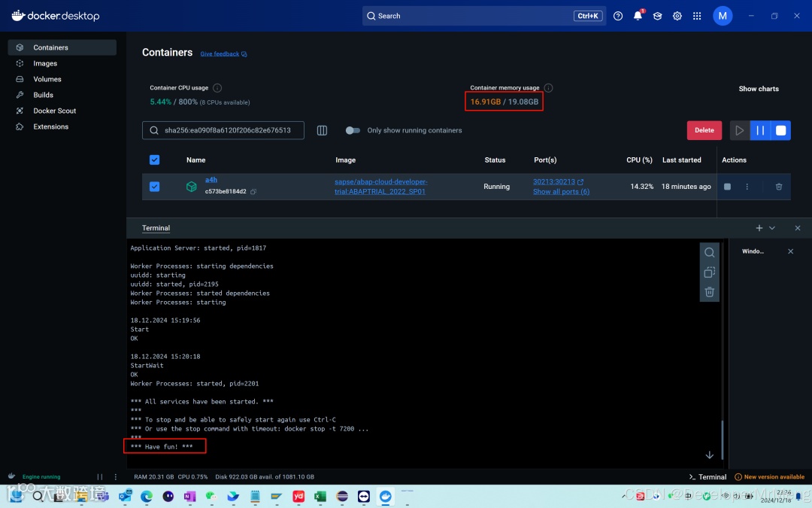The height and width of the screenshot is (508, 812).
Task: Click the bulk Stop button
Action: 780,130
